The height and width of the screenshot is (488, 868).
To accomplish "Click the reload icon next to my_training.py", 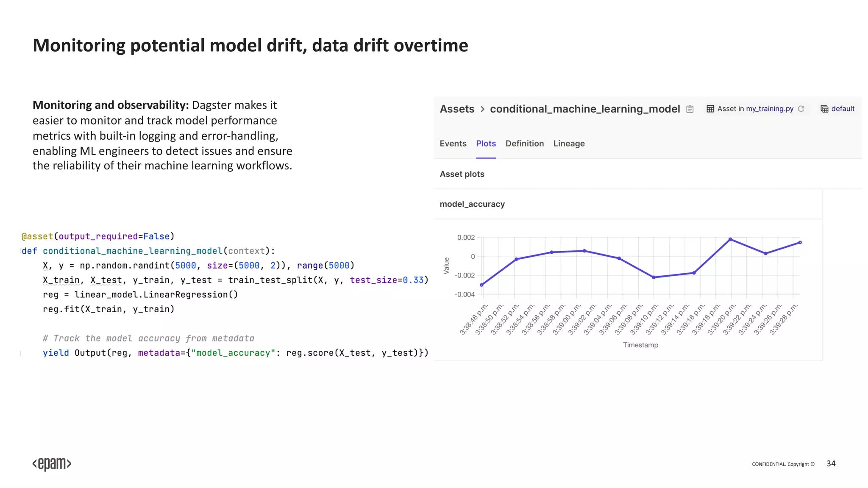I will pyautogui.click(x=801, y=109).
